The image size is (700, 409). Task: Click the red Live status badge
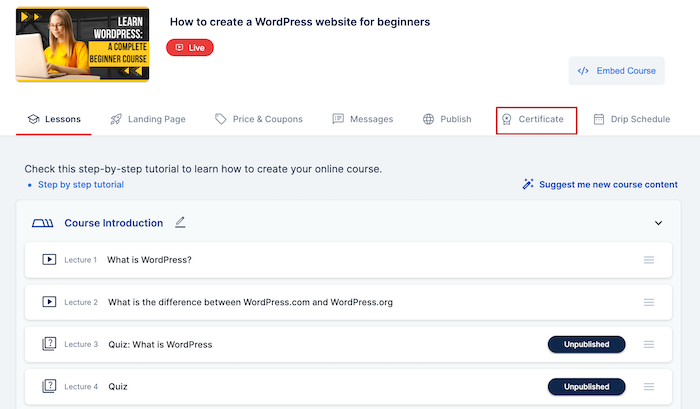[190, 47]
